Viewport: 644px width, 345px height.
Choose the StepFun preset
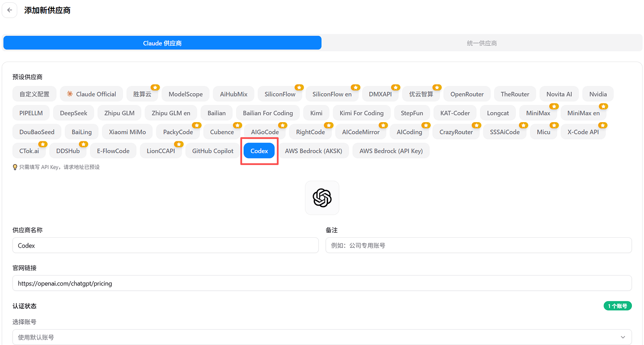pyautogui.click(x=412, y=113)
